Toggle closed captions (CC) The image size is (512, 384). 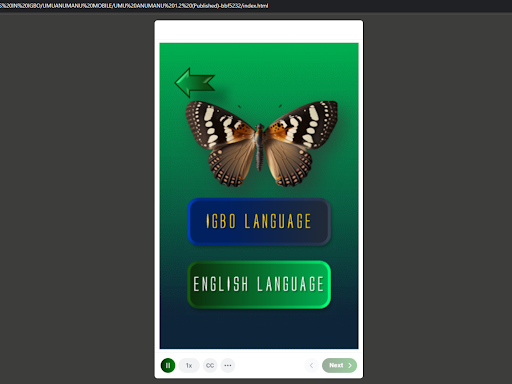pos(210,365)
